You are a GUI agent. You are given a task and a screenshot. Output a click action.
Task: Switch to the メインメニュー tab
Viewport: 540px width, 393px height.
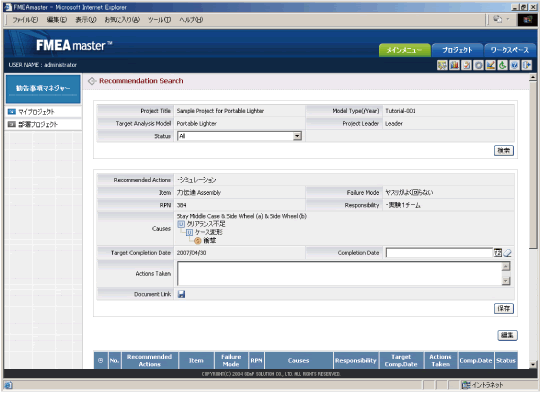(x=405, y=50)
